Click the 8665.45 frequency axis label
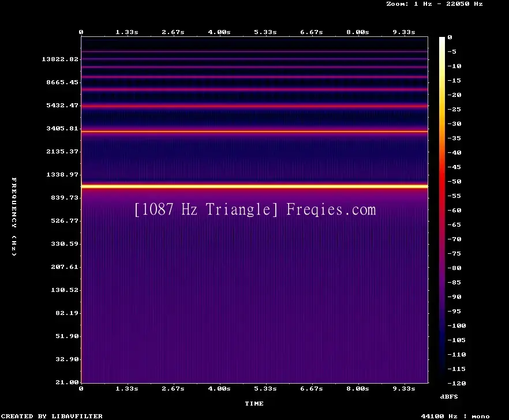The height and width of the screenshot is (420, 509). [62, 82]
